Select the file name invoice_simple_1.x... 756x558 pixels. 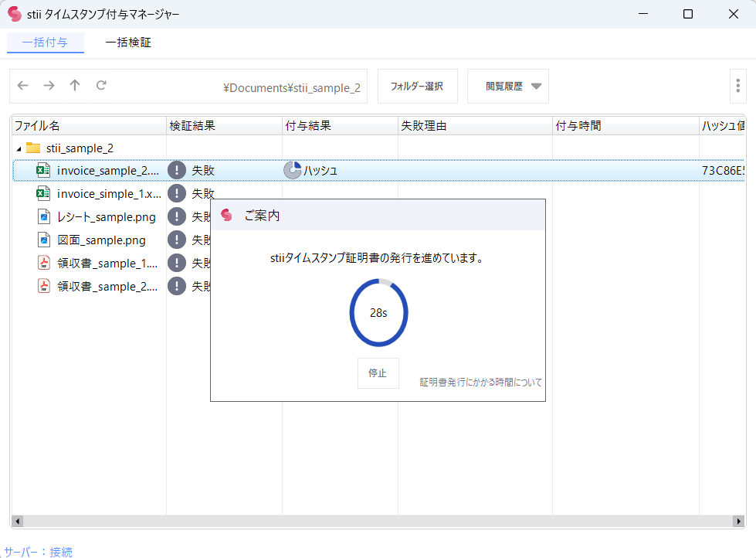109,193
